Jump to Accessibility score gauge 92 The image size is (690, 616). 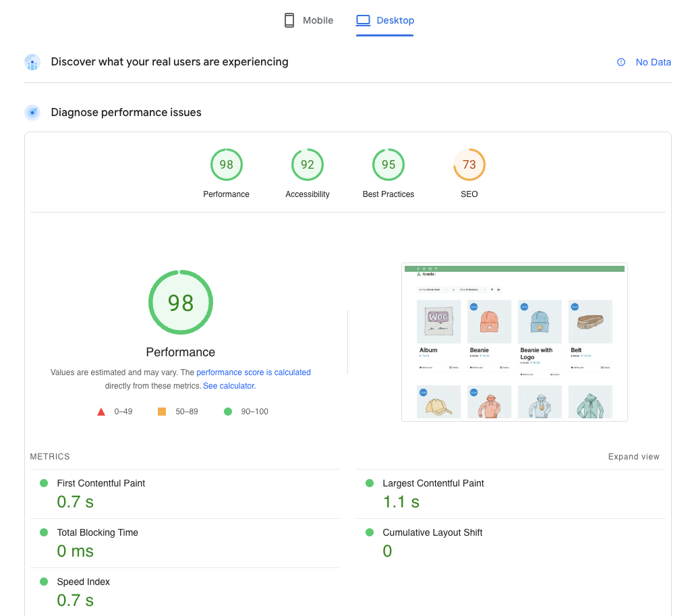coord(307,165)
